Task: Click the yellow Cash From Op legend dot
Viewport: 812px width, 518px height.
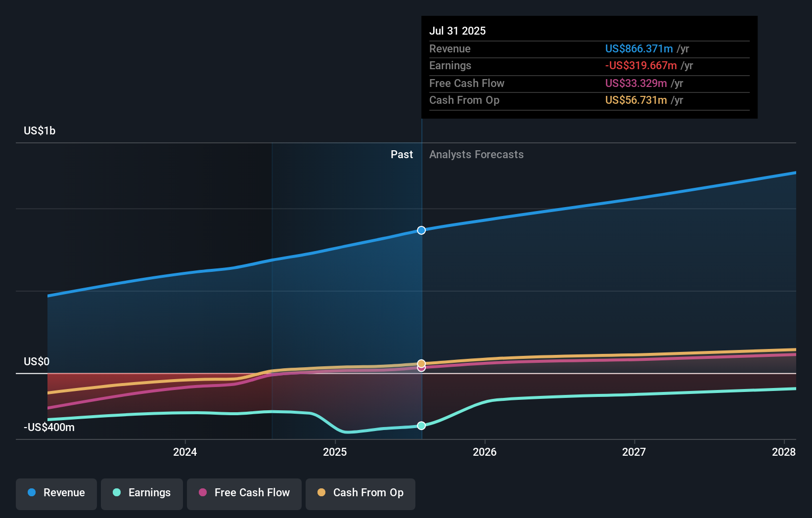Action: click(x=321, y=493)
